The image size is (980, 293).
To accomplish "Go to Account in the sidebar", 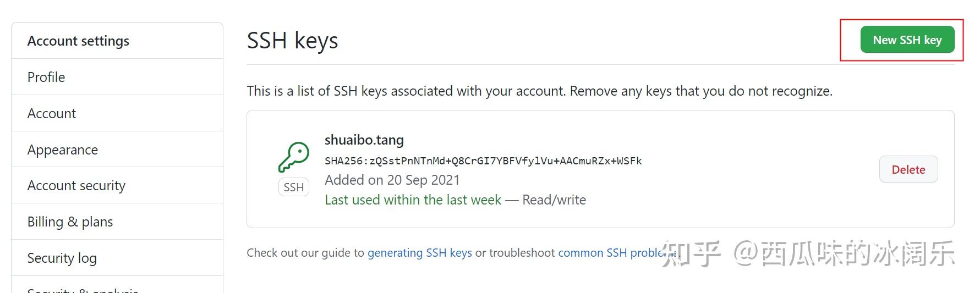I will [52, 113].
